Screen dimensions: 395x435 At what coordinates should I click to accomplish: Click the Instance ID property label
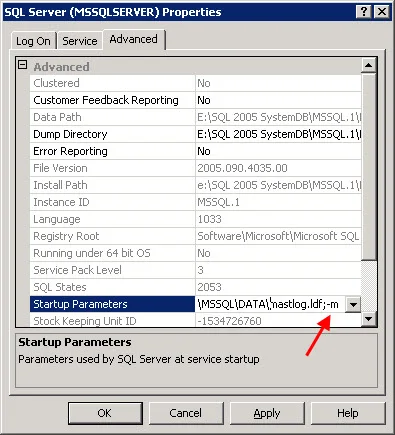(x=112, y=202)
